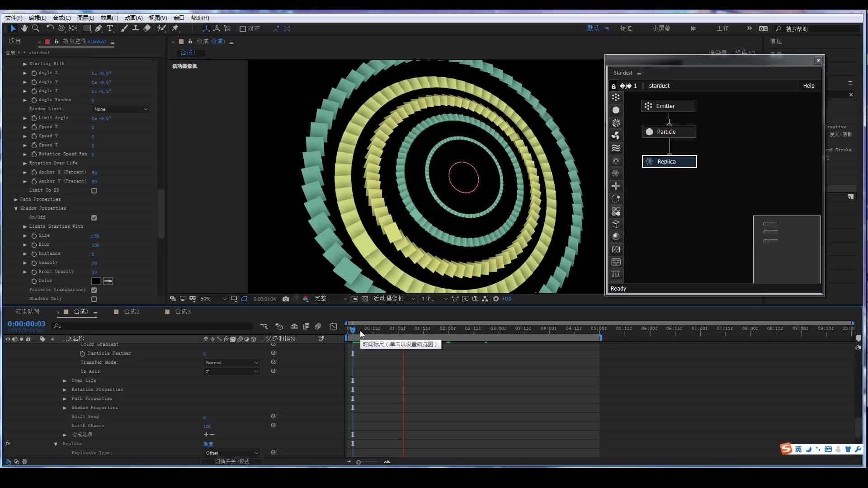
Task: Open Transfer Mode dropdown in timeline
Action: pos(231,363)
